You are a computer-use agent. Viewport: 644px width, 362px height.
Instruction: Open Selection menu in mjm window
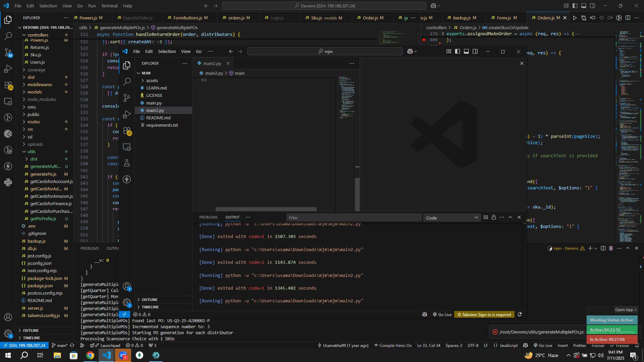coord(167,51)
